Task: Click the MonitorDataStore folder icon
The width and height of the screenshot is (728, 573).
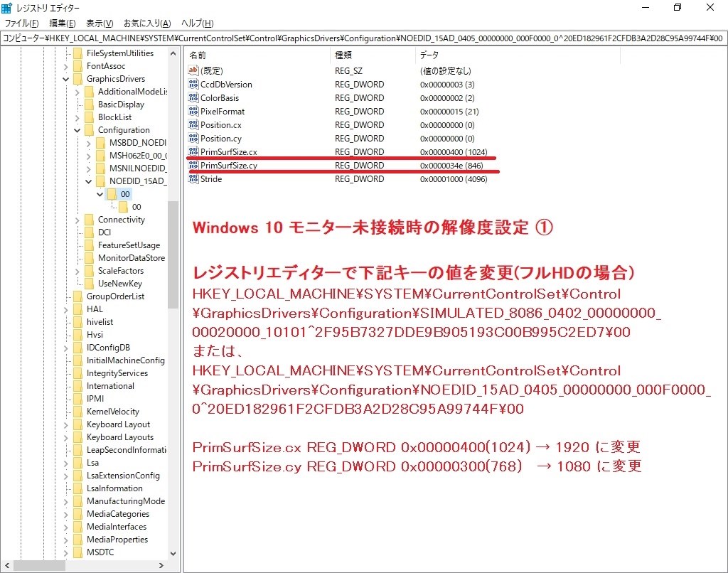Action: [89, 258]
